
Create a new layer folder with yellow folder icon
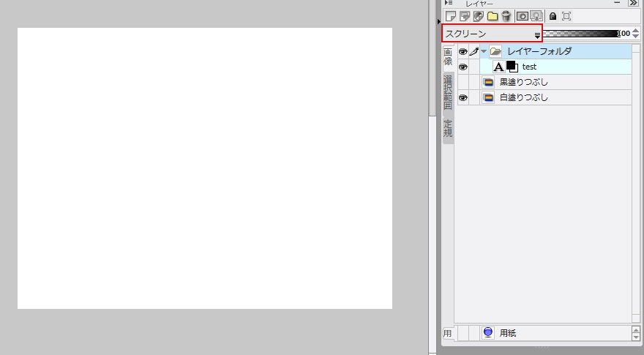click(493, 16)
